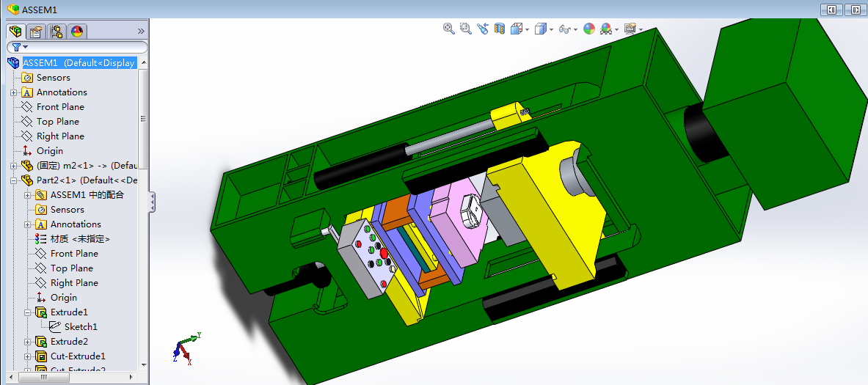Click the feature tree vertical scrollbar
This screenshot has height=385, width=868.
click(x=143, y=119)
